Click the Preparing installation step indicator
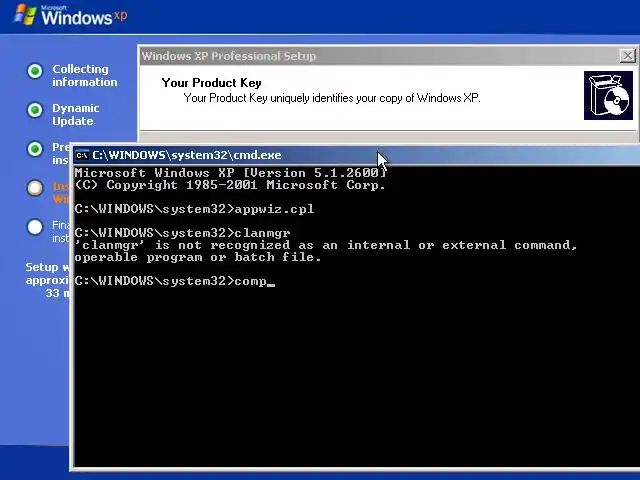640x480 pixels. pyautogui.click(x=35, y=149)
